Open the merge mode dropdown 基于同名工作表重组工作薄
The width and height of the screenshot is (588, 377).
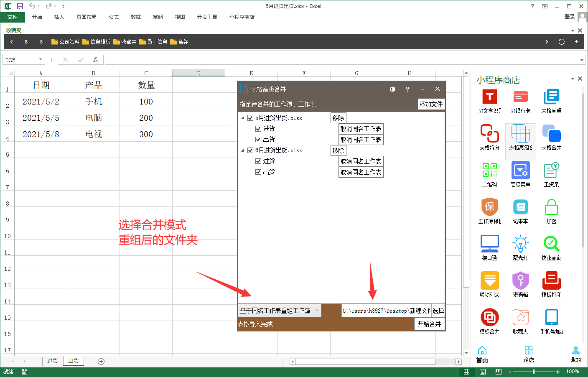(x=279, y=311)
